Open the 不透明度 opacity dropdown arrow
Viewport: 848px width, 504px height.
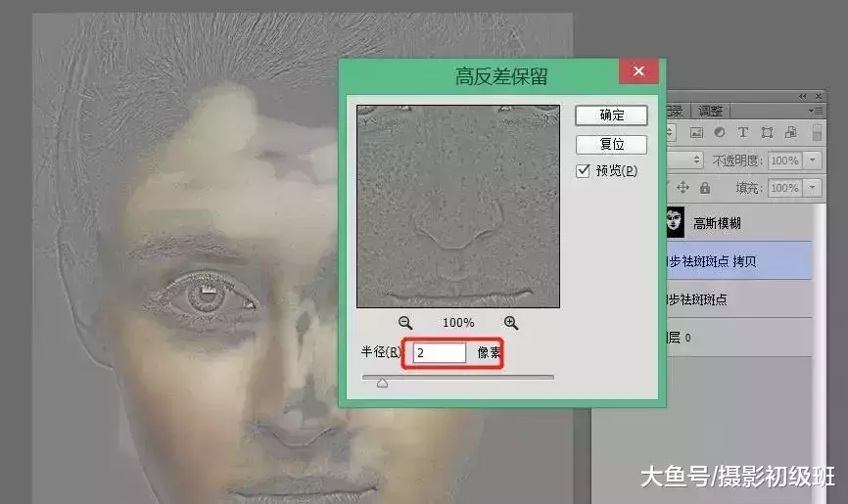(813, 160)
